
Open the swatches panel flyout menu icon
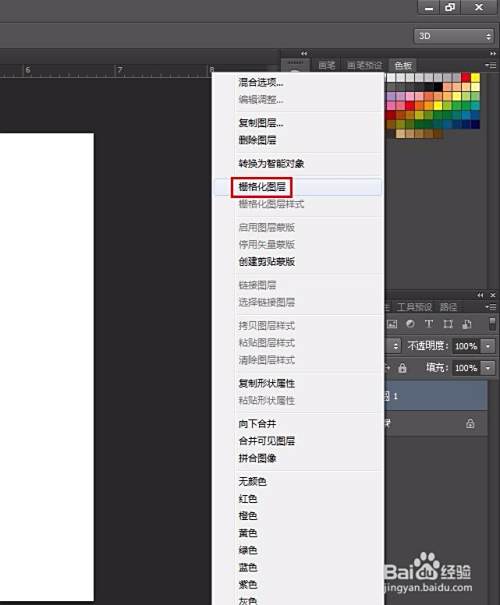(x=491, y=66)
